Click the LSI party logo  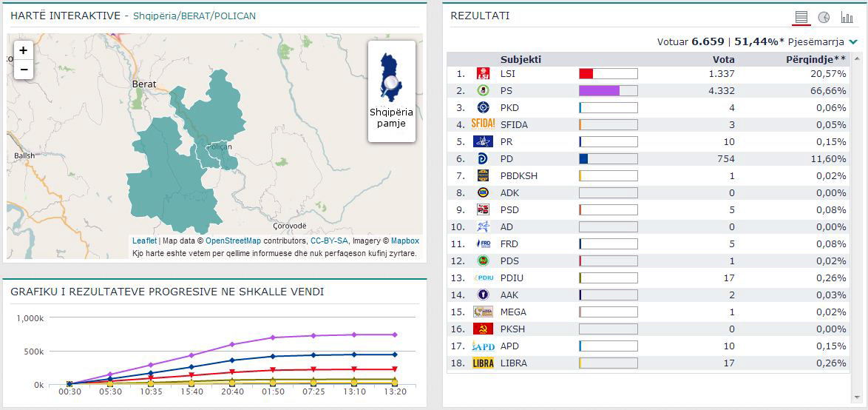tap(483, 73)
